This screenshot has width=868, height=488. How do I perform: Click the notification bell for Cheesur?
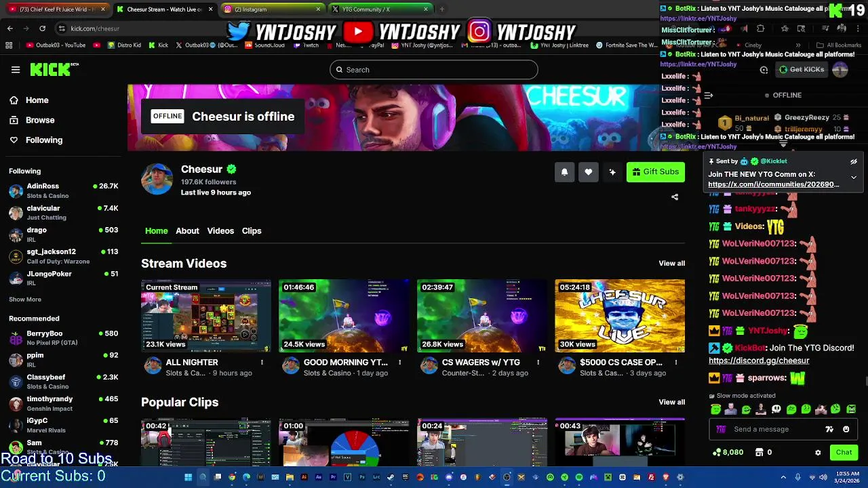564,172
